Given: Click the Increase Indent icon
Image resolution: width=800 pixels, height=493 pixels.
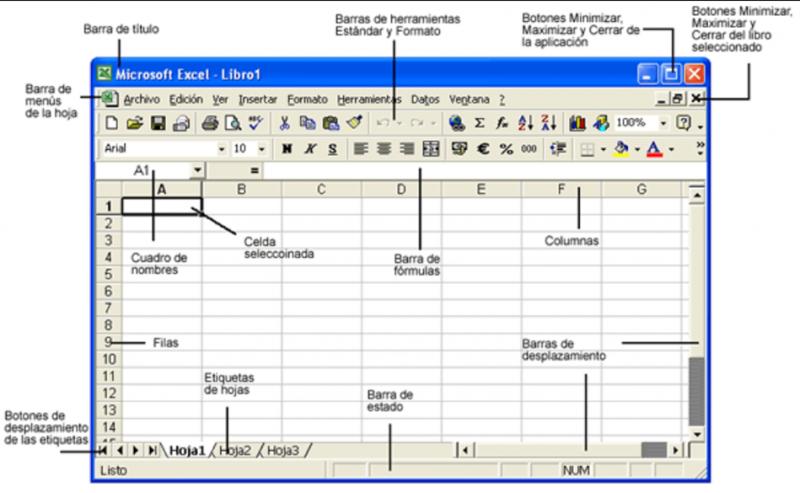Looking at the screenshot, I should click(558, 149).
